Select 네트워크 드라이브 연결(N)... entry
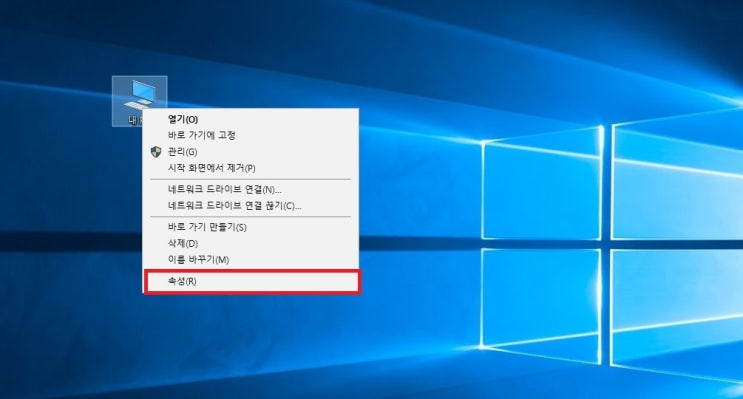743x399 pixels. pos(250,190)
